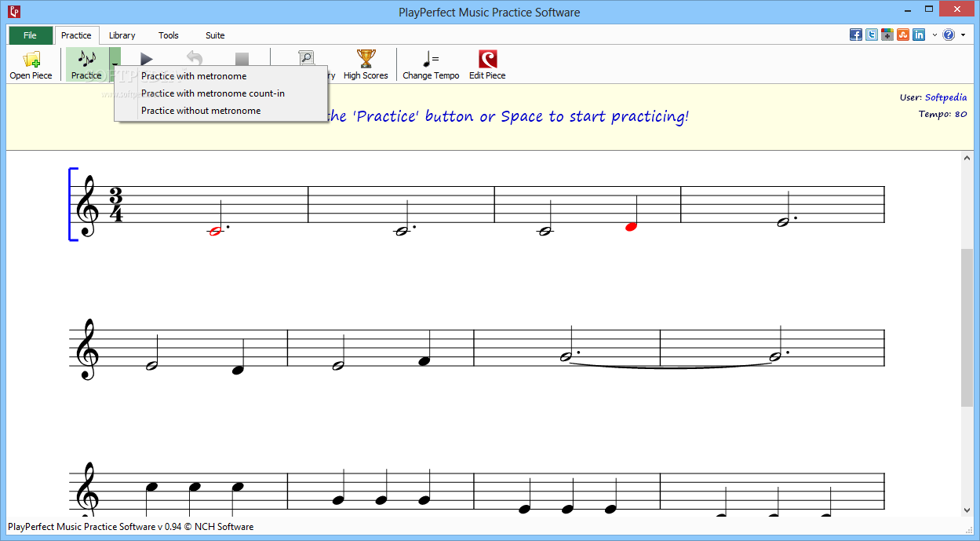Click the 3/4 time signature
The height and width of the screenshot is (541, 980).
[115, 206]
